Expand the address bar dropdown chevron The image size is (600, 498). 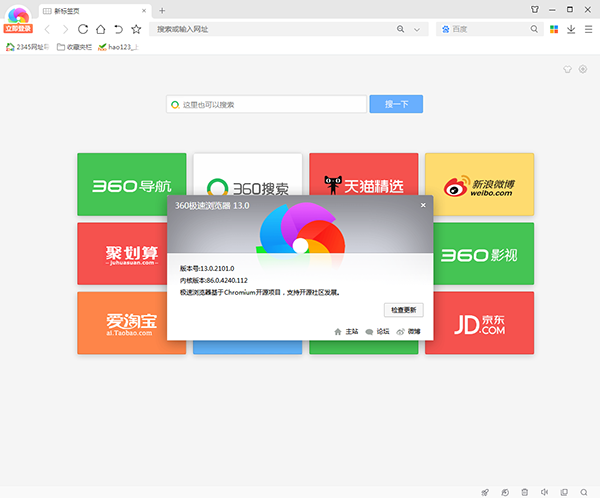tap(417, 29)
